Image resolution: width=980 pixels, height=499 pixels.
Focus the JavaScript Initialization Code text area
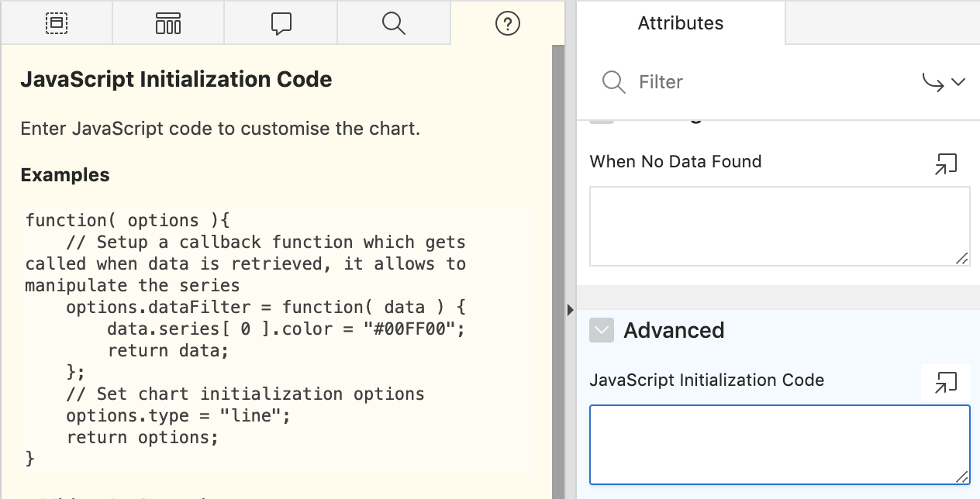778,444
